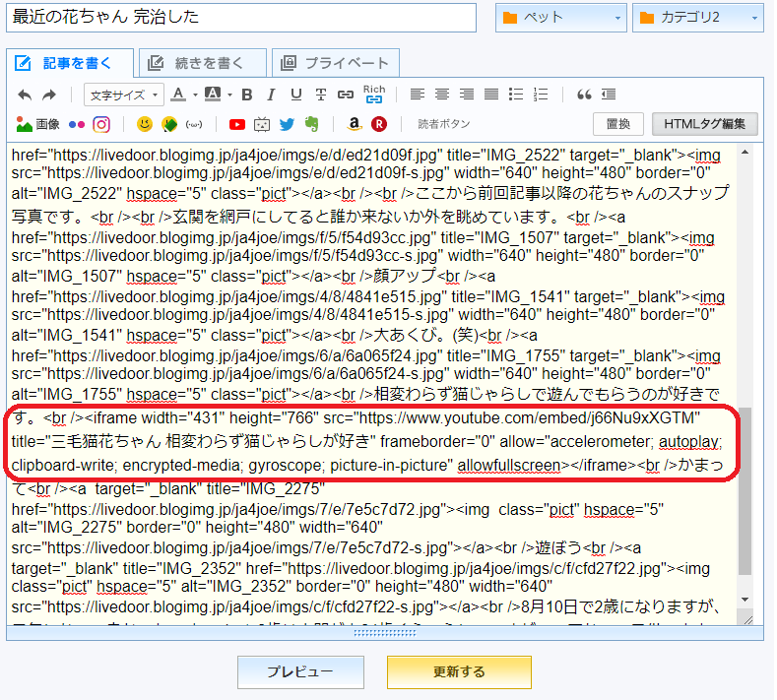Embed a Twitter tweet

(287, 124)
